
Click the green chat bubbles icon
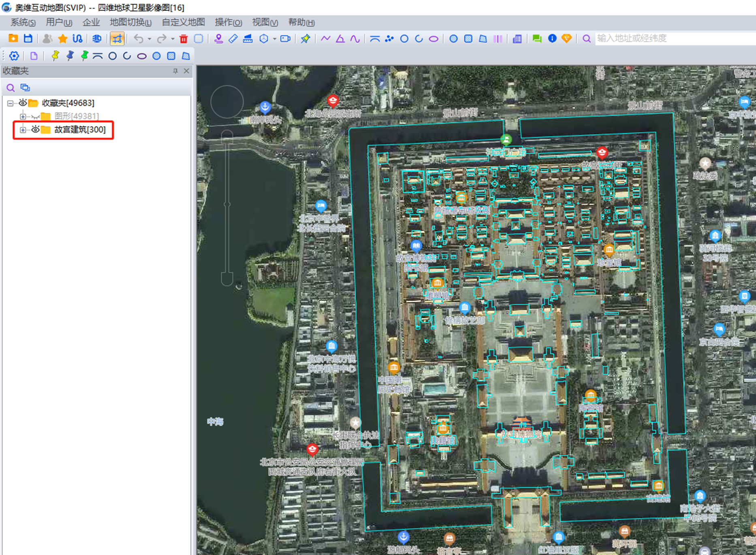537,39
